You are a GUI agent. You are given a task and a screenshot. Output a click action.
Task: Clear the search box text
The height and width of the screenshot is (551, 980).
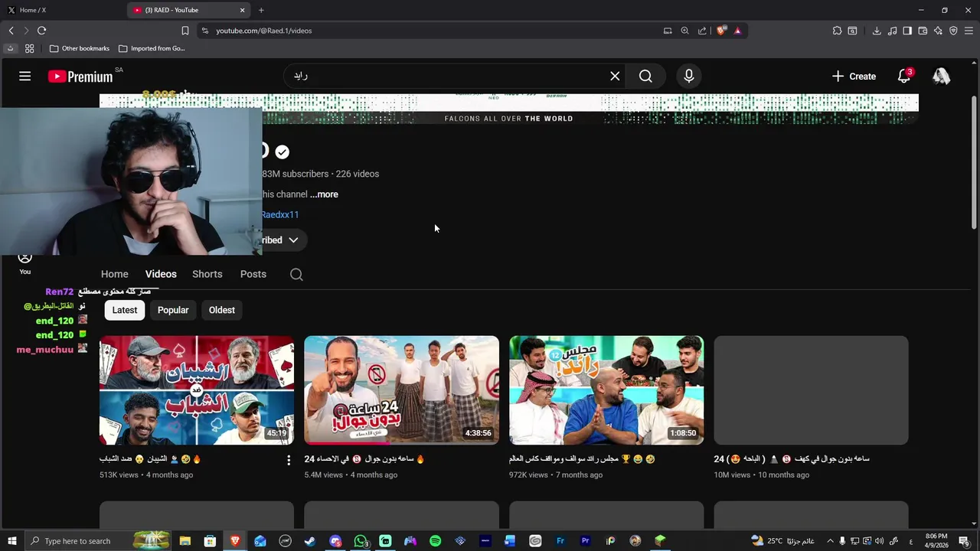[x=615, y=76]
